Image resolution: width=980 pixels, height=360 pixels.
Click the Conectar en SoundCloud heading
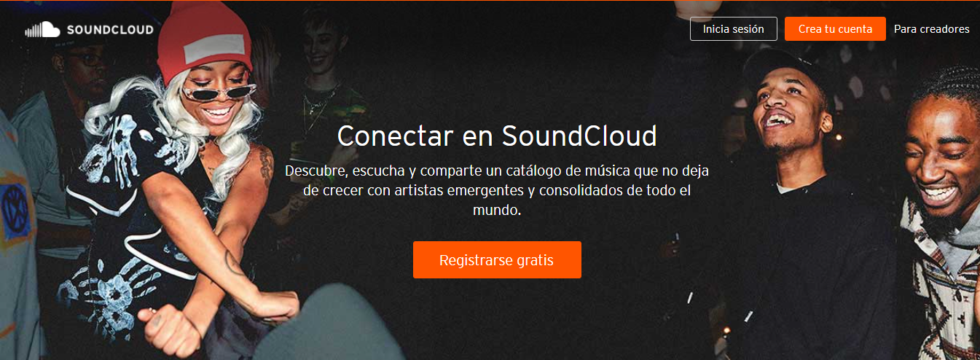pyautogui.click(x=497, y=136)
